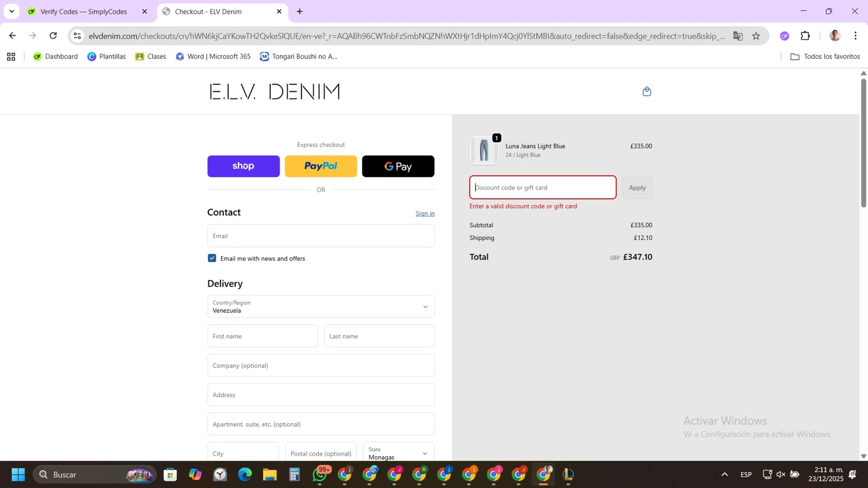Image resolution: width=868 pixels, height=488 pixels.
Task: Open Microsoft Edge from taskbar
Action: pos(245,475)
